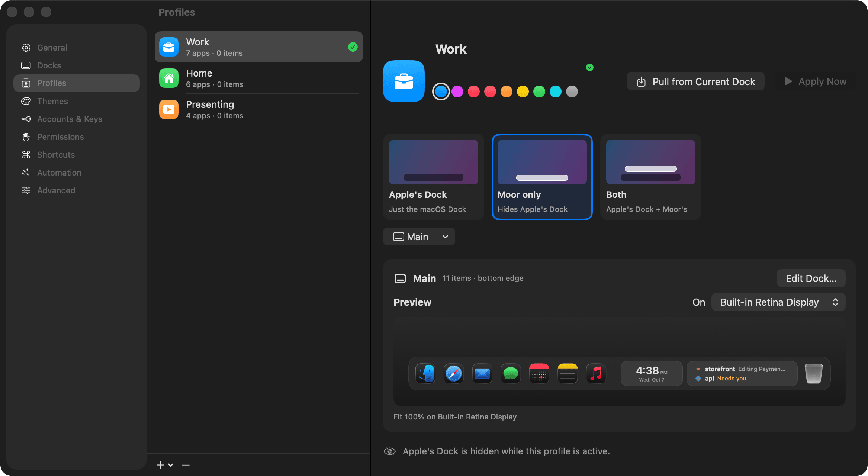Image resolution: width=868 pixels, height=476 pixels.
Task: Click the Trash icon in preview
Action: pos(814,374)
